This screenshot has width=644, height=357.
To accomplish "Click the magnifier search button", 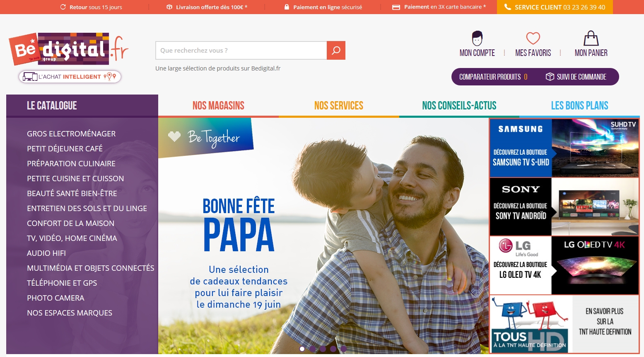I will (336, 51).
